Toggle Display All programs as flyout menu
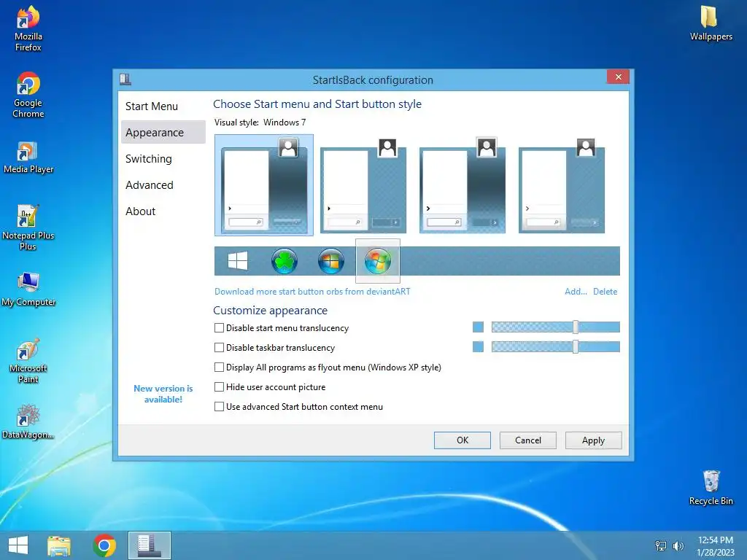 219,367
